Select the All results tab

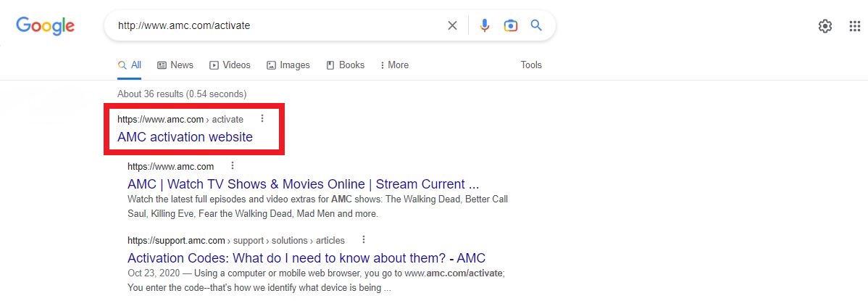130,65
